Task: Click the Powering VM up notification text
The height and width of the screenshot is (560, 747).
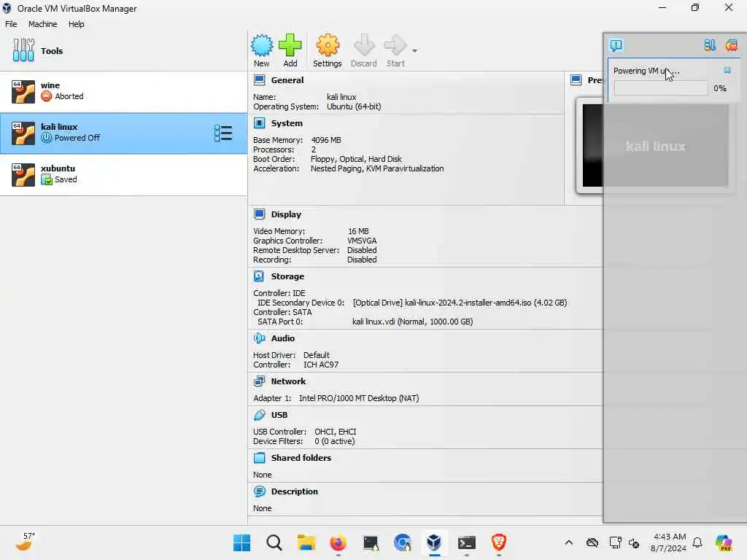Action: [646, 71]
